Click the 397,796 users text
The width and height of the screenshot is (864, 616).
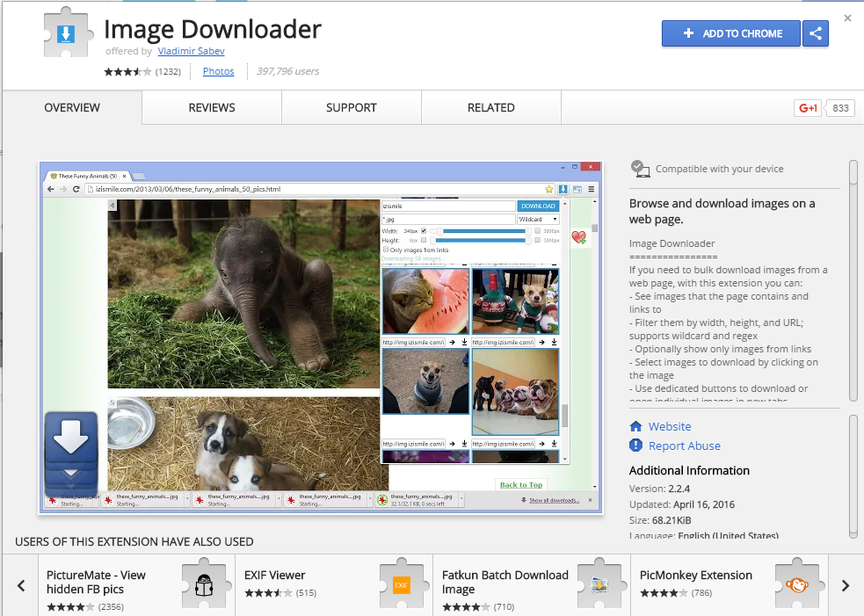pos(287,71)
